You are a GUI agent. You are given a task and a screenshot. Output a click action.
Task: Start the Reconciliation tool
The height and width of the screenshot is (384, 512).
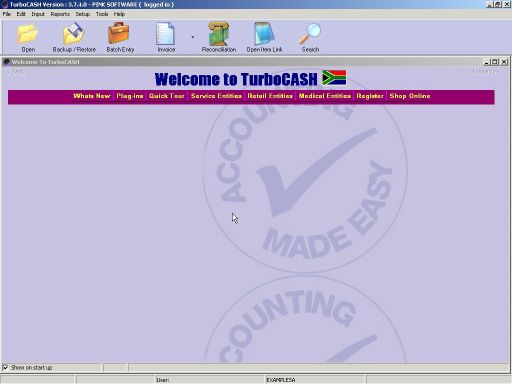218,34
